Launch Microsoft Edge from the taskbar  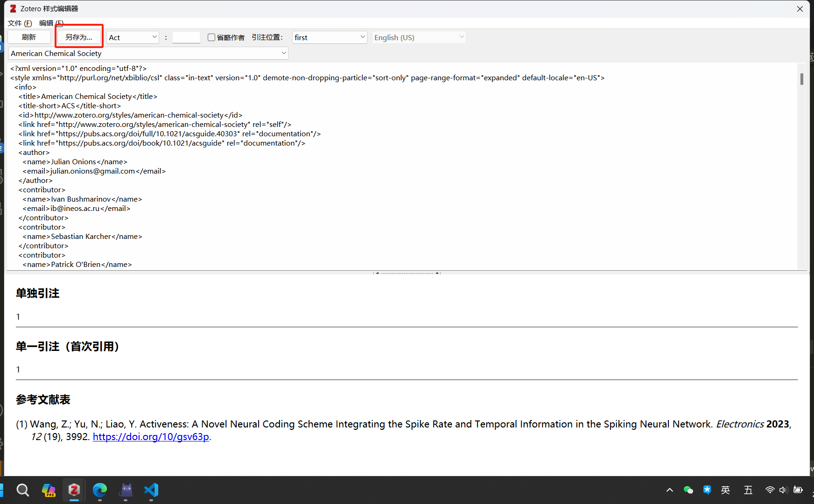pyautogui.click(x=100, y=490)
